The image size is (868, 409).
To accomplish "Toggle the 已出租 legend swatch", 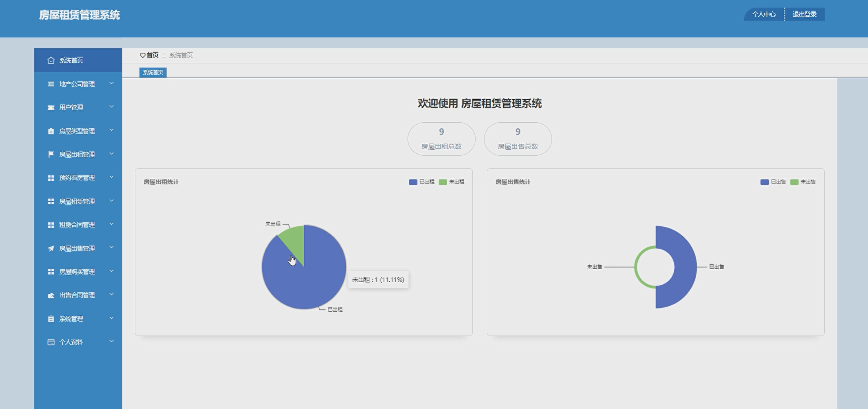I will [x=413, y=182].
